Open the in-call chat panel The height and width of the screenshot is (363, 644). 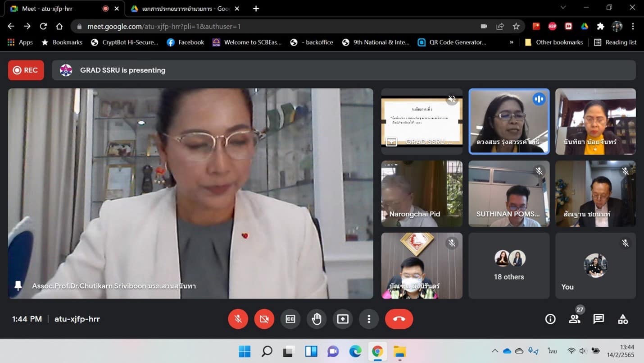pyautogui.click(x=599, y=319)
